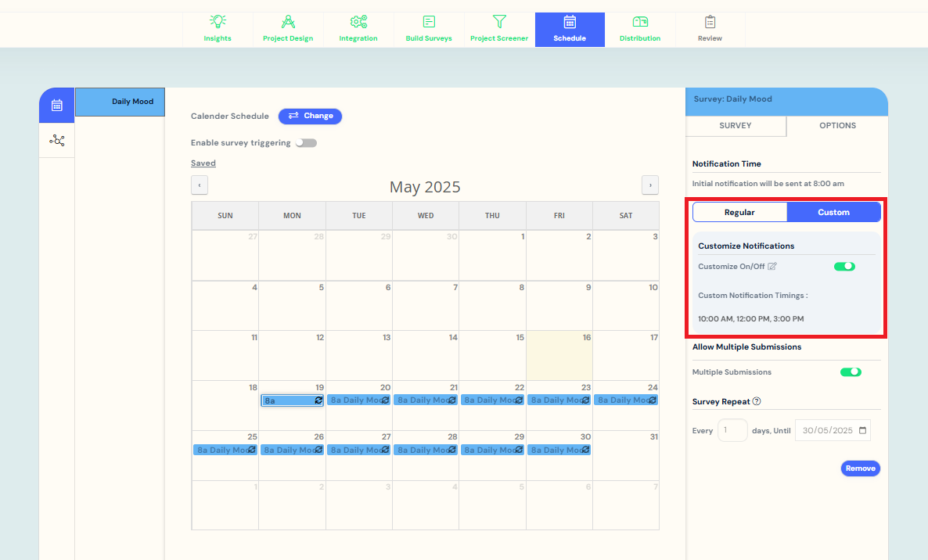The image size is (928, 560).
Task: Click the Change schedule button
Action: pyautogui.click(x=310, y=116)
